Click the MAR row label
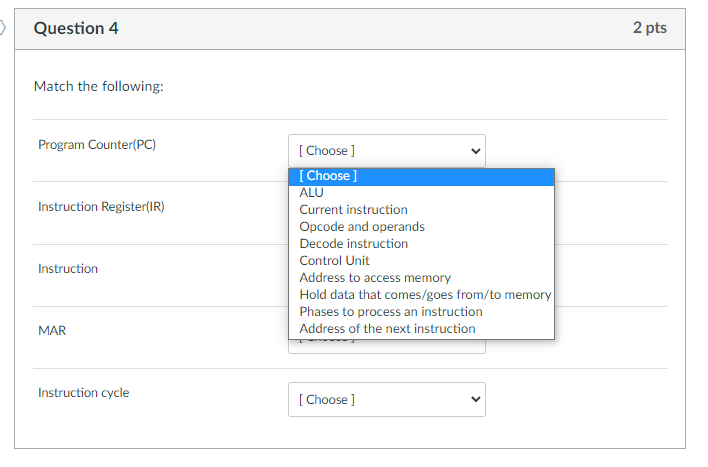 (52, 331)
